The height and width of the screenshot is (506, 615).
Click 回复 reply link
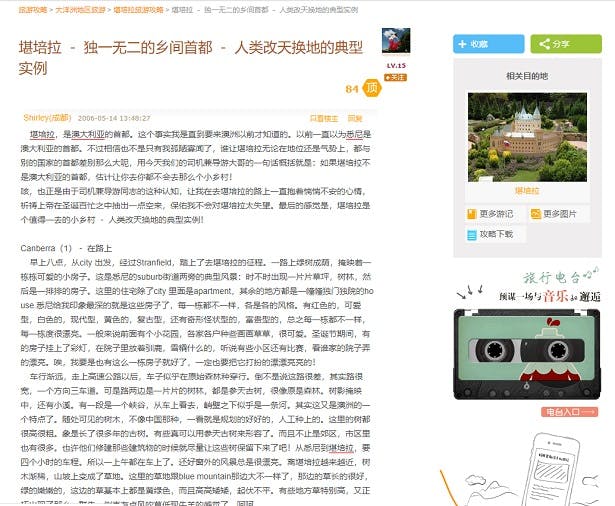point(355,118)
